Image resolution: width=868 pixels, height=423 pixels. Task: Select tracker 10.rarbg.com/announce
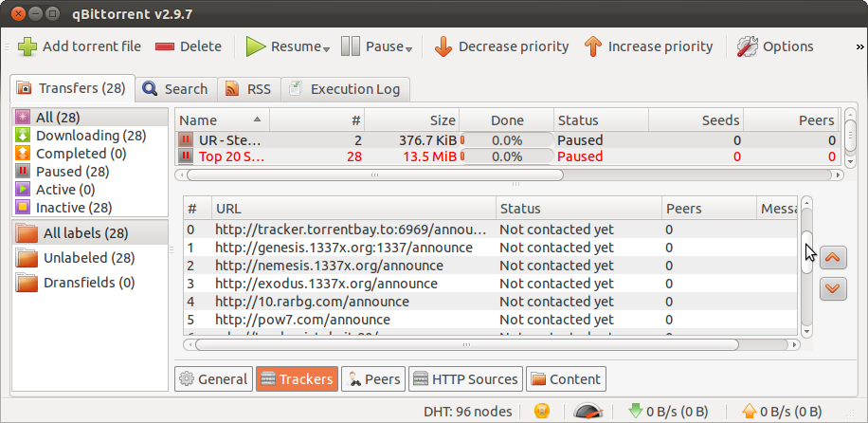pos(491,302)
